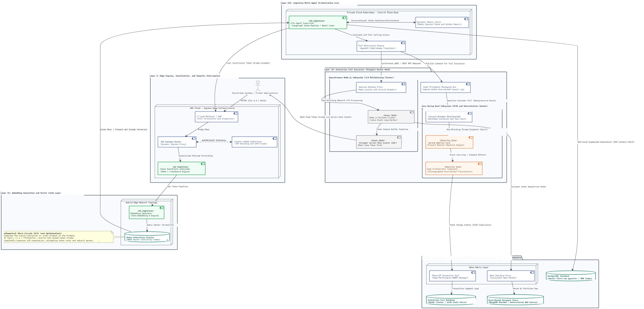Select the Downstream Systems stick-figure actor
644x309 pixels.
[x=258, y=86]
